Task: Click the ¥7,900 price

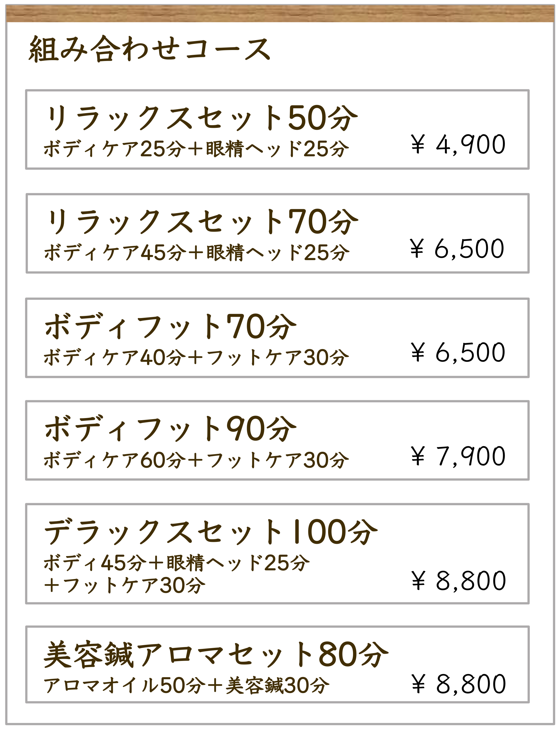Action: tap(458, 456)
